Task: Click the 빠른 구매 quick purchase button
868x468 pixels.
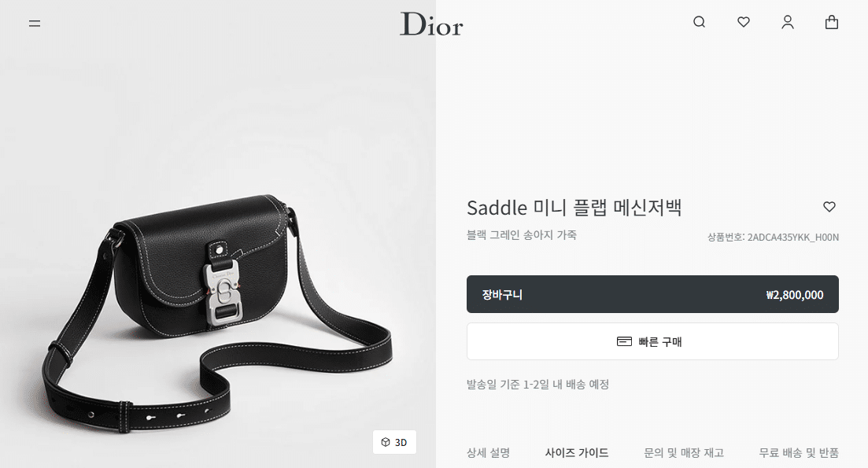Action: (x=652, y=341)
